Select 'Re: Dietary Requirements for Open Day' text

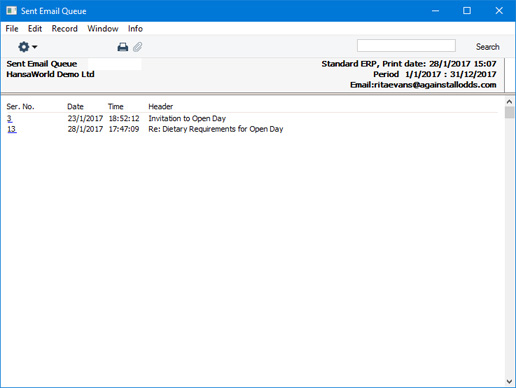(216, 129)
